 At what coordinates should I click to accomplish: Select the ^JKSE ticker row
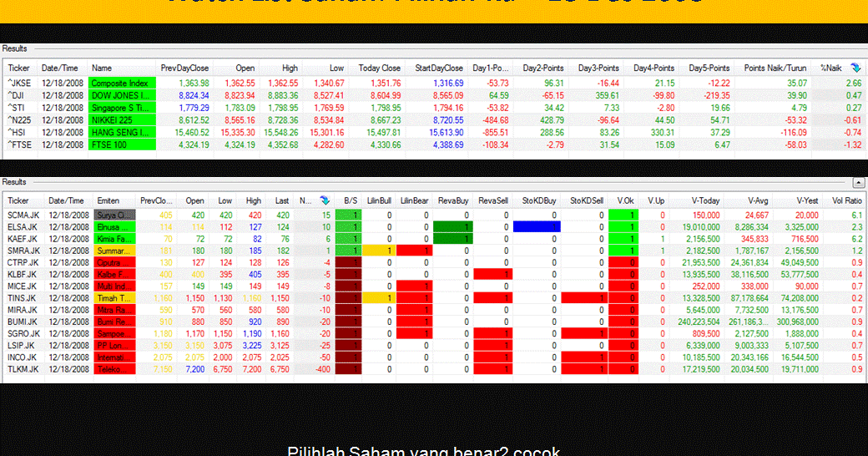point(435,84)
